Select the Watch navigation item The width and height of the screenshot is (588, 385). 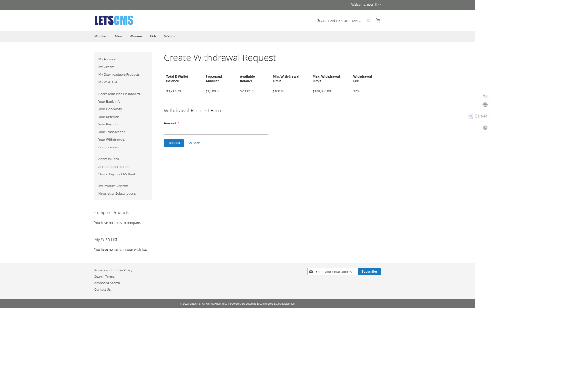169,36
